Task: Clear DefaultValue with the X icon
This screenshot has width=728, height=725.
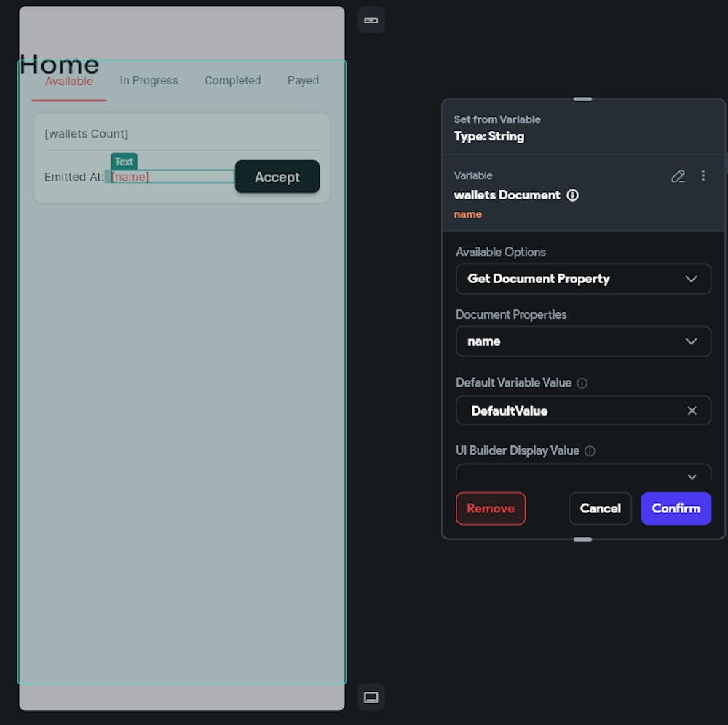Action: pyautogui.click(x=692, y=411)
